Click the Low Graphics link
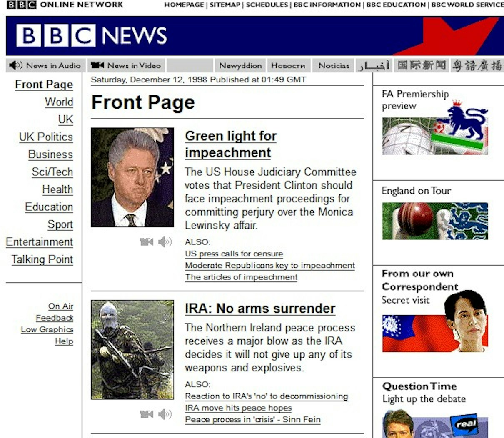The width and height of the screenshot is (504, 438). point(47,329)
